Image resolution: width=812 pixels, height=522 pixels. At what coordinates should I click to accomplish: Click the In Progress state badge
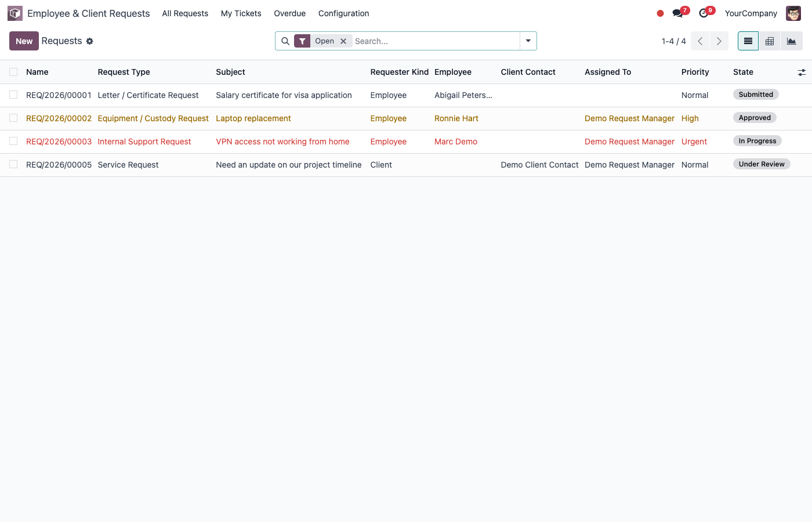coord(757,141)
